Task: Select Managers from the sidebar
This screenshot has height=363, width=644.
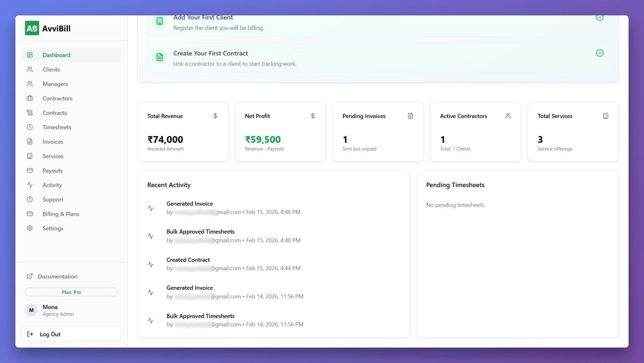Action: tap(55, 84)
